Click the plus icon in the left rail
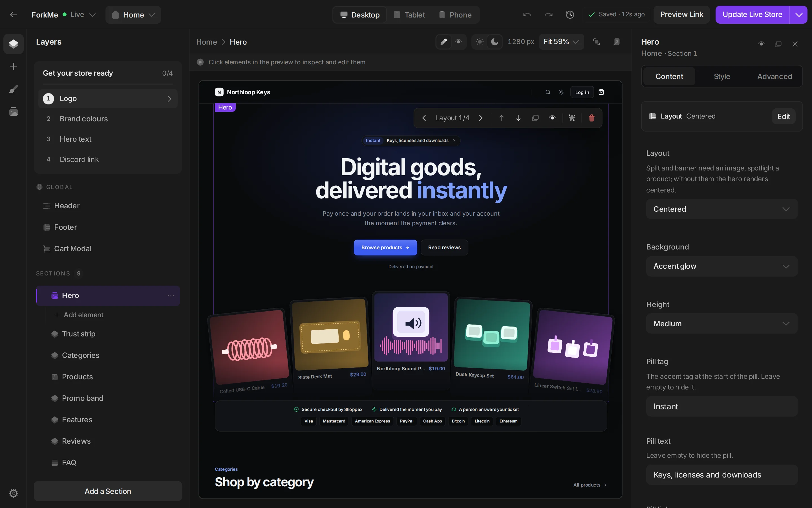Image resolution: width=812 pixels, height=508 pixels. click(x=14, y=67)
